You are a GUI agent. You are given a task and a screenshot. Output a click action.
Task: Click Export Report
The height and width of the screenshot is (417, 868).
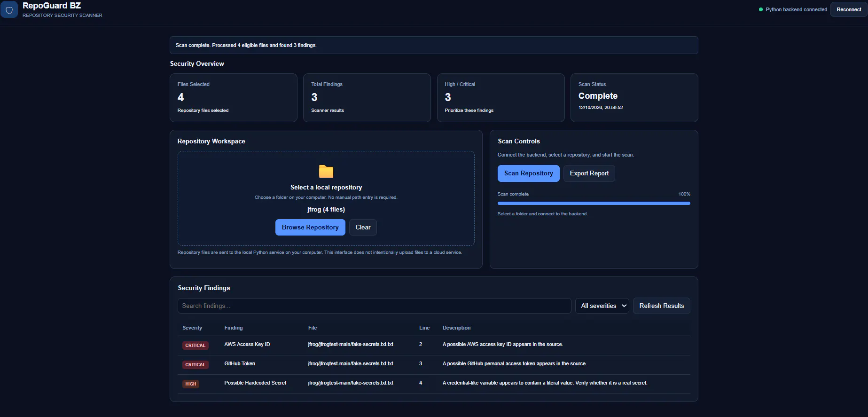[589, 173]
